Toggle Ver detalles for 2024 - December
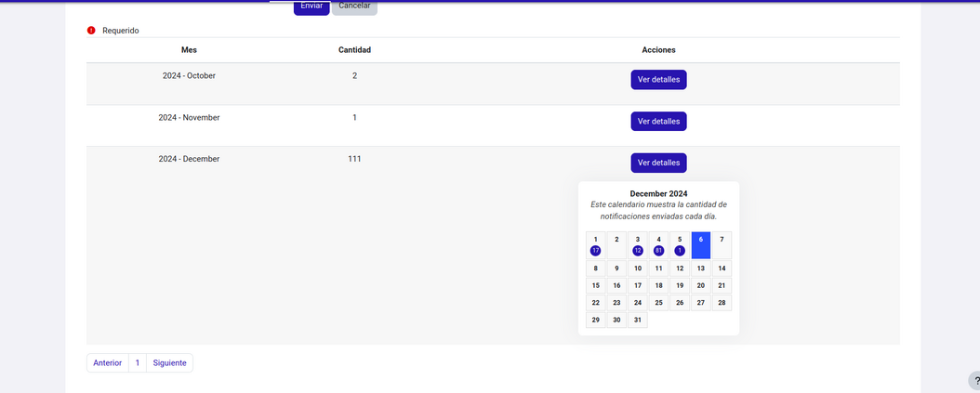980x393 pixels. tap(658, 163)
